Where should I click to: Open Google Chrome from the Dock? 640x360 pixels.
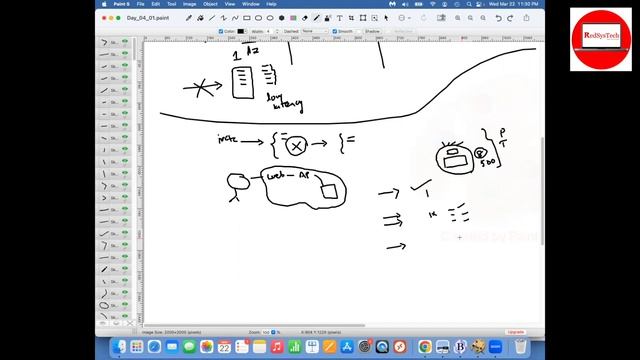click(424, 347)
